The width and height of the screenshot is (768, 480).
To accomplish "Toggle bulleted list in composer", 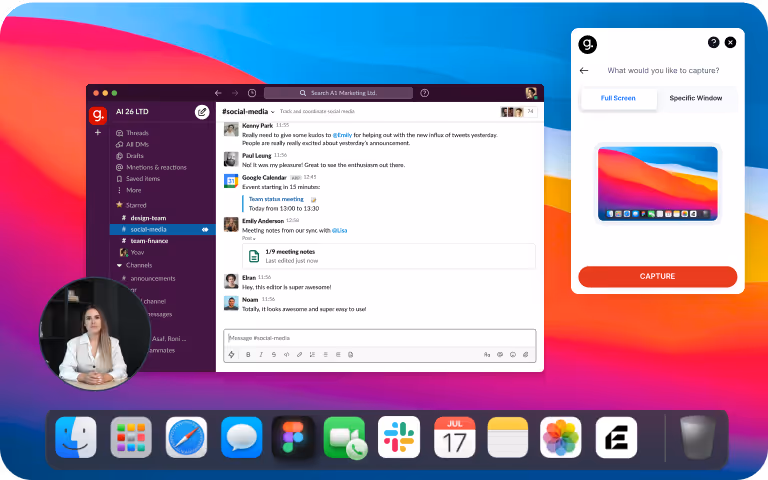I will pyautogui.click(x=325, y=355).
